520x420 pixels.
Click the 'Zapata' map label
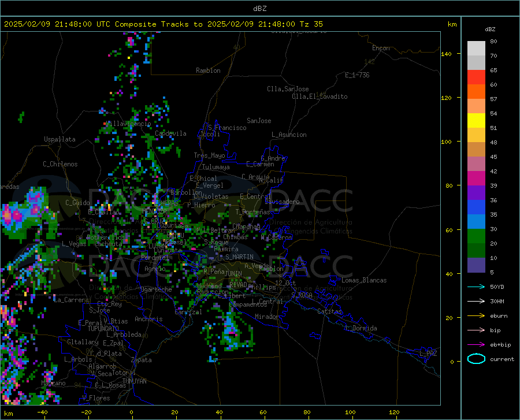(x=142, y=360)
